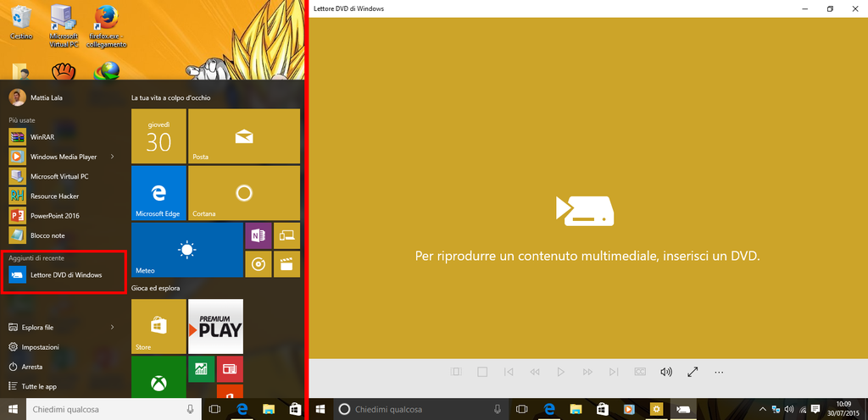Click the DVD menu panel icon left of Stop

(455, 373)
